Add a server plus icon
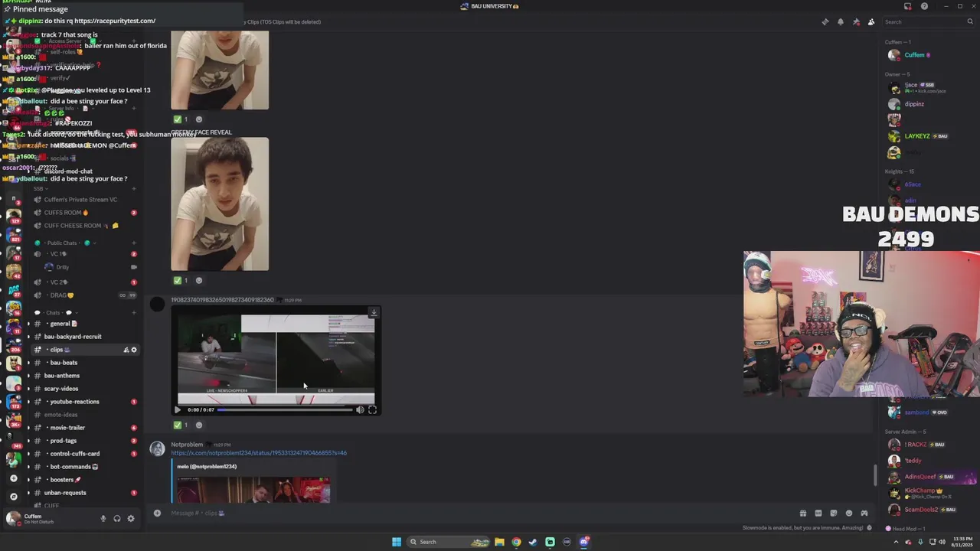The width and height of the screenshot is (980, 551). 13,478
